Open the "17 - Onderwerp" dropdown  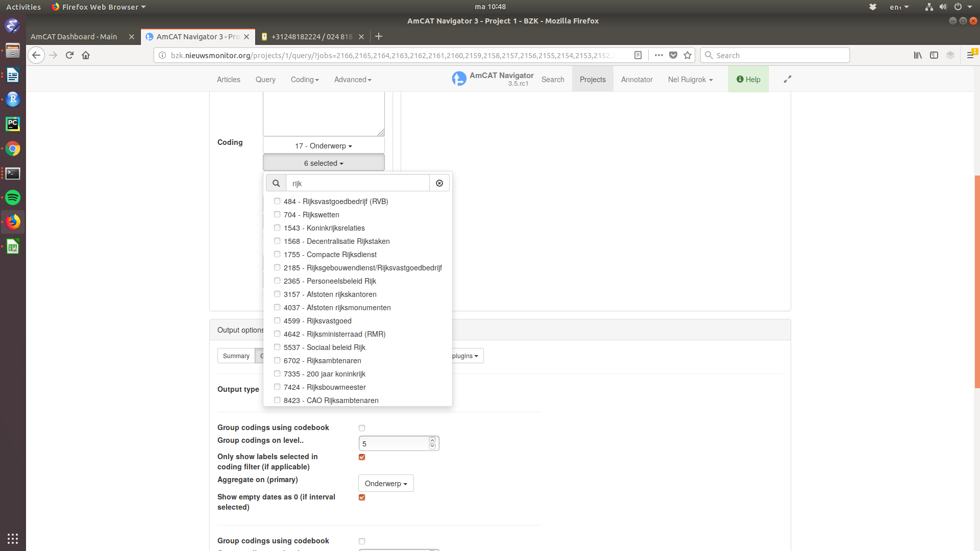(323, 146)
